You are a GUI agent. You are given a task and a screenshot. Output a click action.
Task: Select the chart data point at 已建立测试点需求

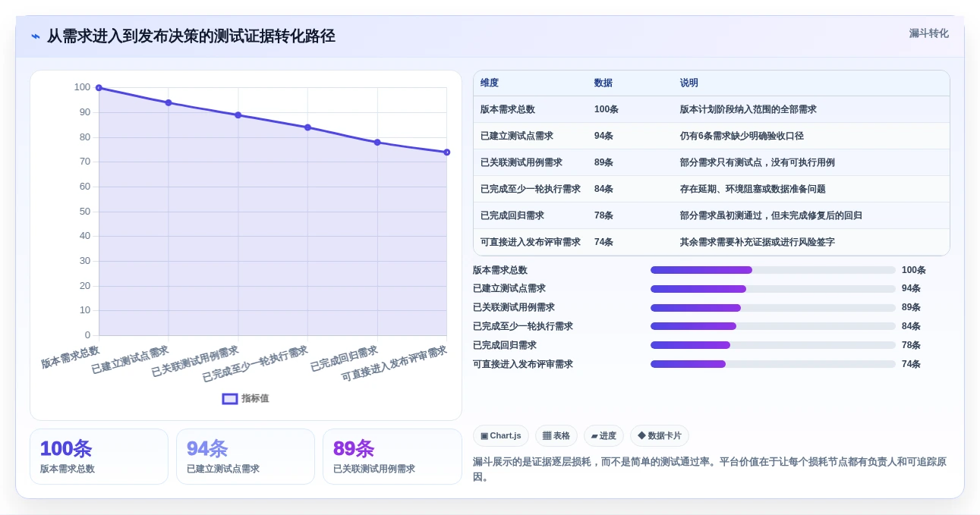[x=169, y=102]
